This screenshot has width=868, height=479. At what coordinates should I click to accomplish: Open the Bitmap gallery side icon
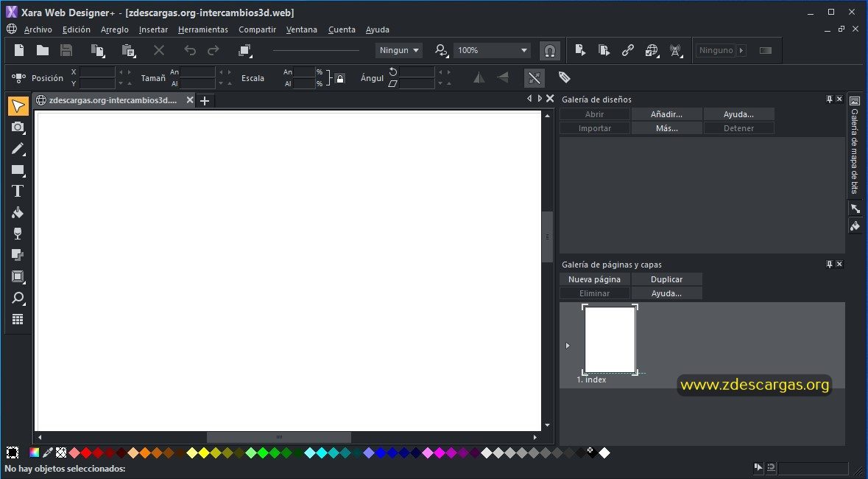pos(855,101)
